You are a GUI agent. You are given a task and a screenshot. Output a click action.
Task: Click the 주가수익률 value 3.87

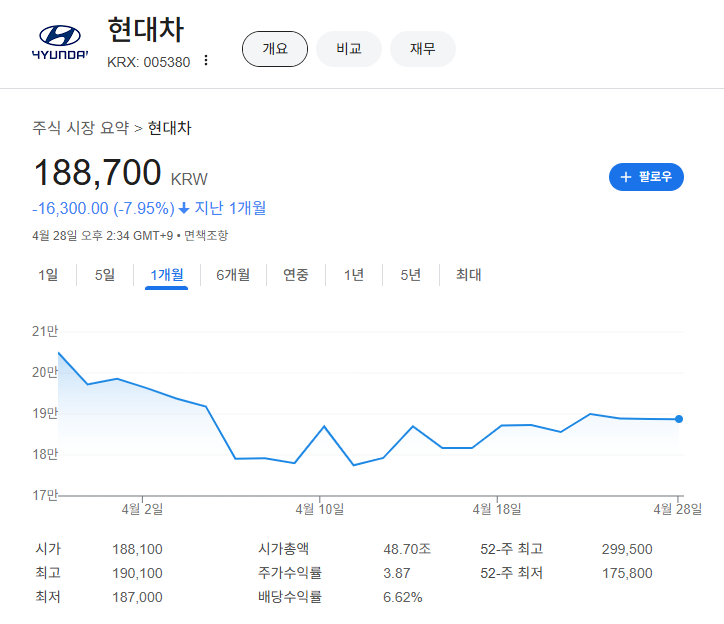coord(397,573)
